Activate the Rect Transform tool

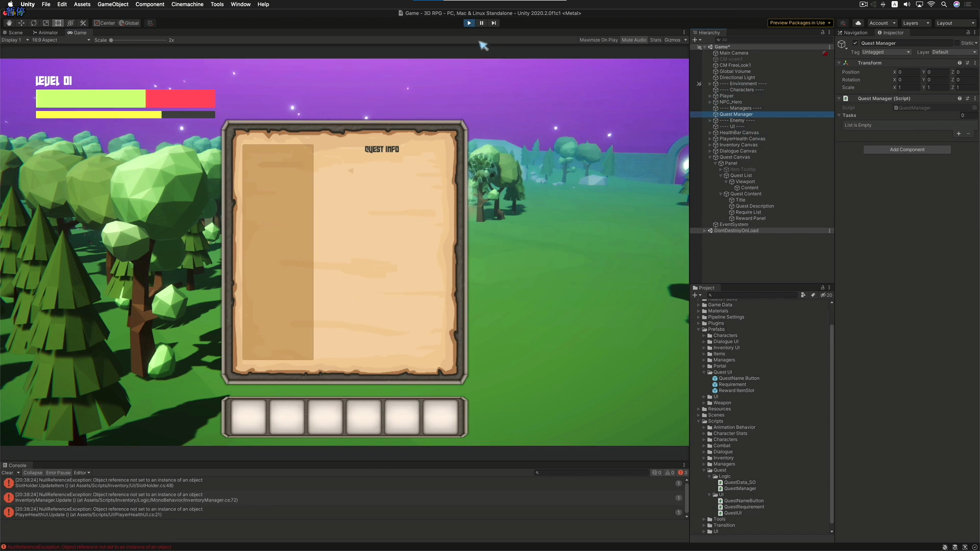pos(58,23)
